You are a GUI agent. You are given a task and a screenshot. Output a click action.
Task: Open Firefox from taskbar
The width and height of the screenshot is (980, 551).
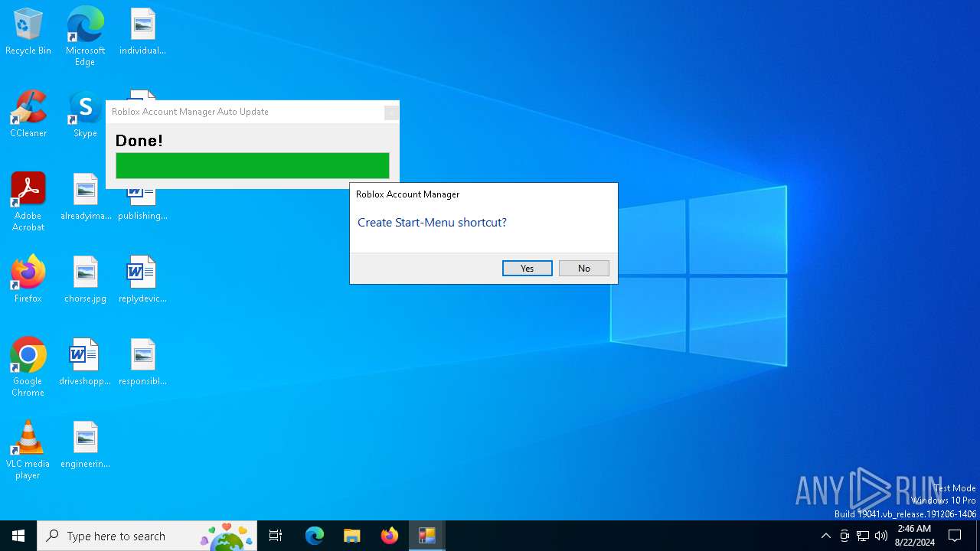click(x=390, y=536)
